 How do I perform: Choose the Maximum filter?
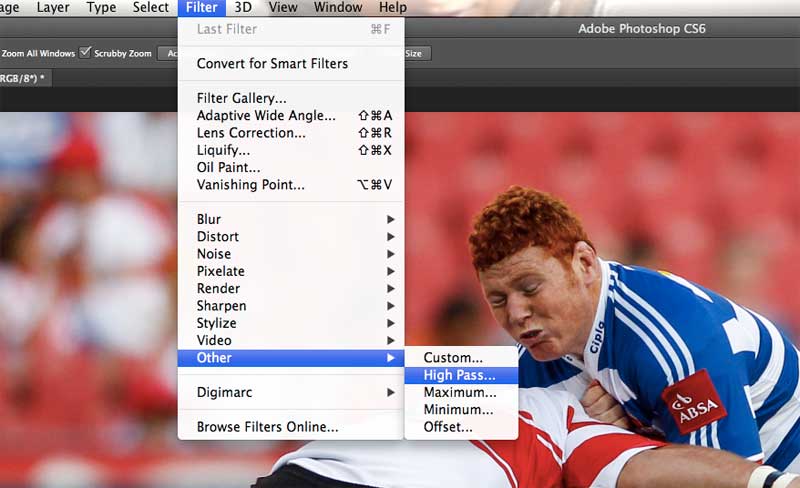point(461,393)
